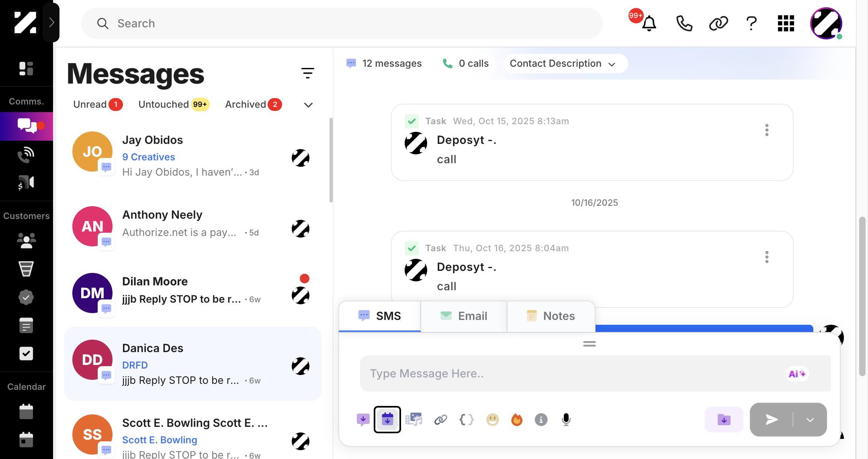This screenshot has height=459, width=868.
Task: Open Jay Obidos conversation
Action: click(x=193, y=156)
